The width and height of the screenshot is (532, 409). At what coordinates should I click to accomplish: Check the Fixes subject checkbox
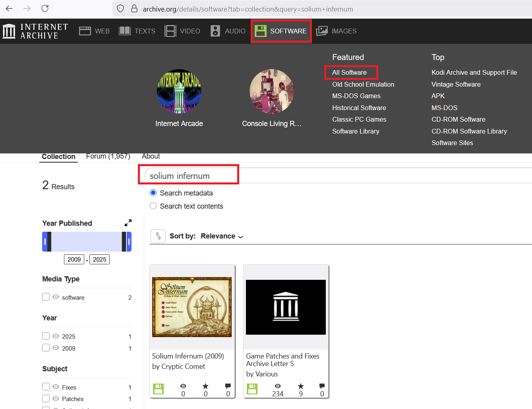pyautogui.click(x=46, y=387)
